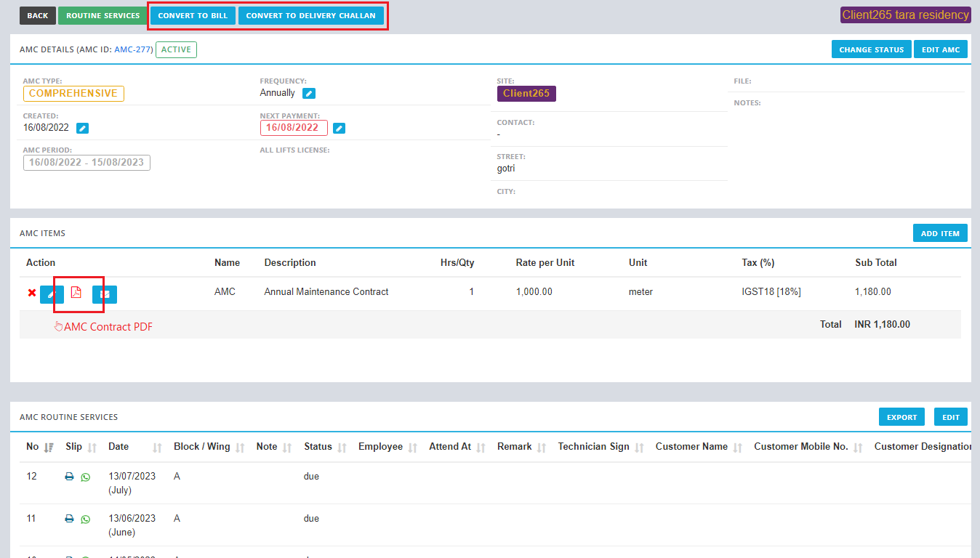Select 'Annual Maintenance Contract' description text
This screenshot has height=558, width=980.
click(x=326, y=292)
